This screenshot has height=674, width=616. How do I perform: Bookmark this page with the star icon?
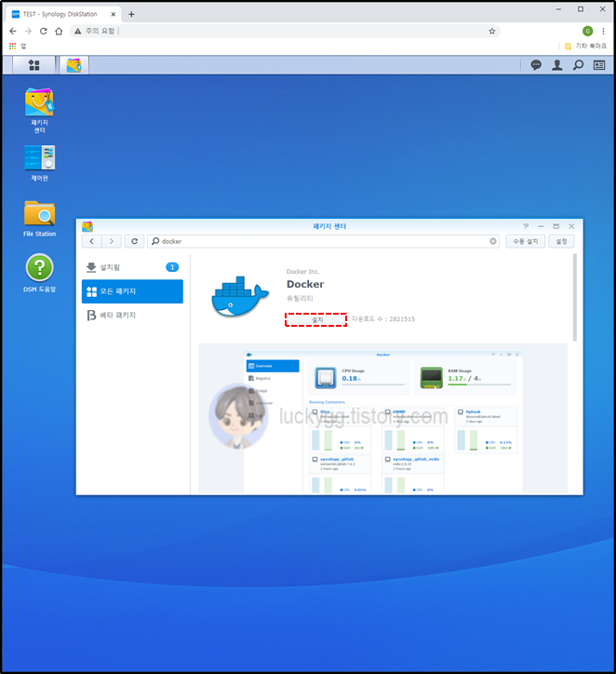(492, 31)
